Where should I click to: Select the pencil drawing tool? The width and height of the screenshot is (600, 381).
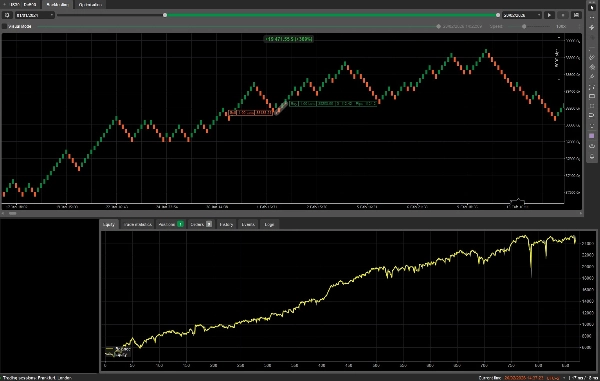(x=592, y=77)
